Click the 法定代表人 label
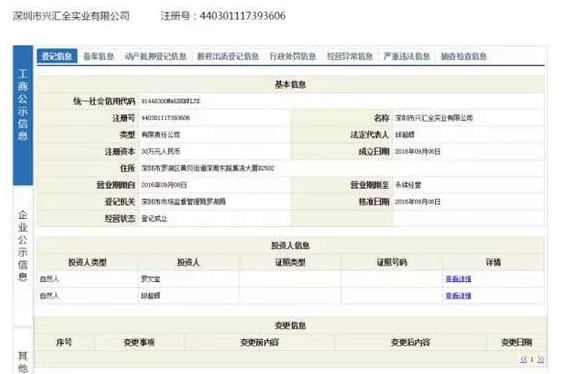The image size is (567, 374). point(369,135)
